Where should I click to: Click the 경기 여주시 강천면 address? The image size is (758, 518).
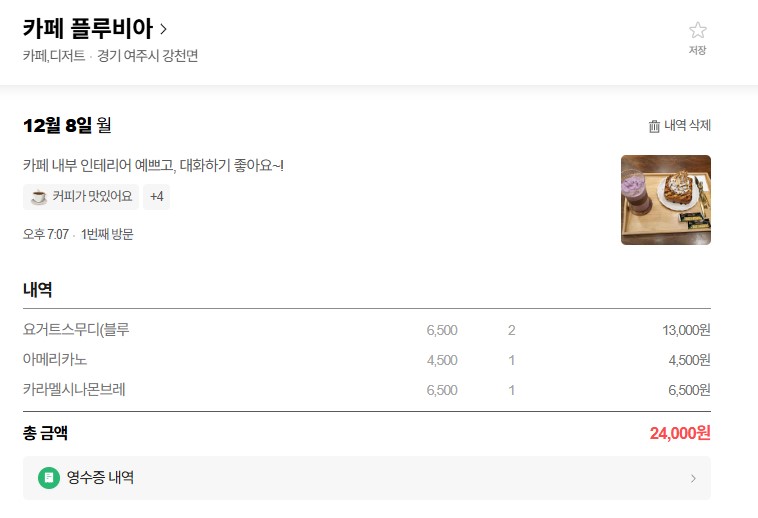(x=147, y=56)
